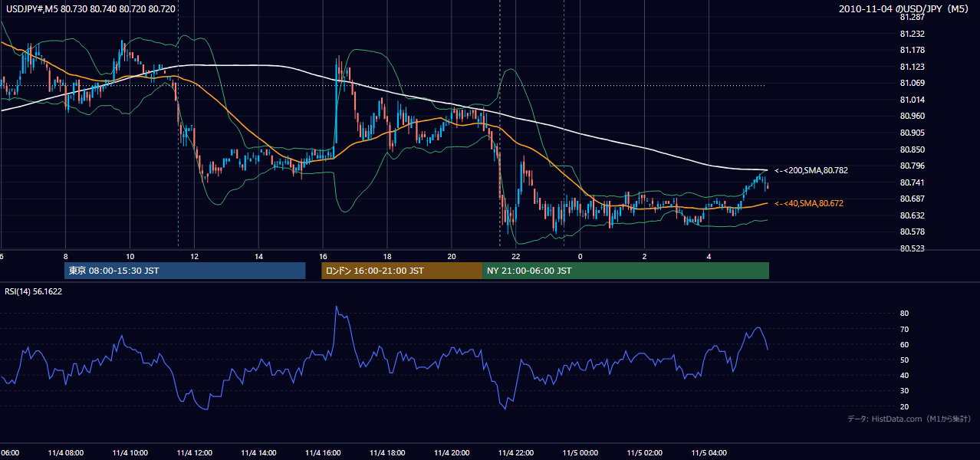This screenshot has height=460, width=980.
Task: Click hour label 10 under the price chart
Action: coord(130,257)
